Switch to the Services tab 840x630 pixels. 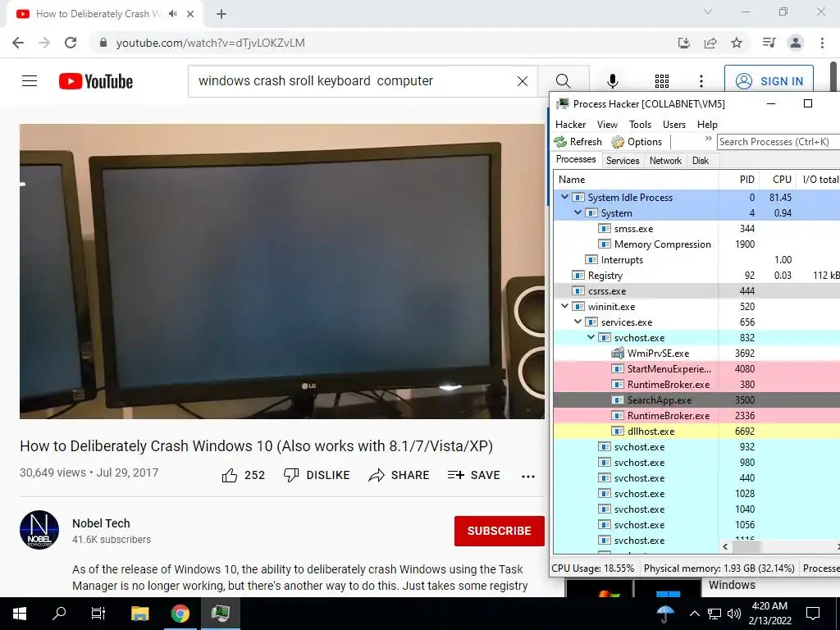click(x=623, y=160)
